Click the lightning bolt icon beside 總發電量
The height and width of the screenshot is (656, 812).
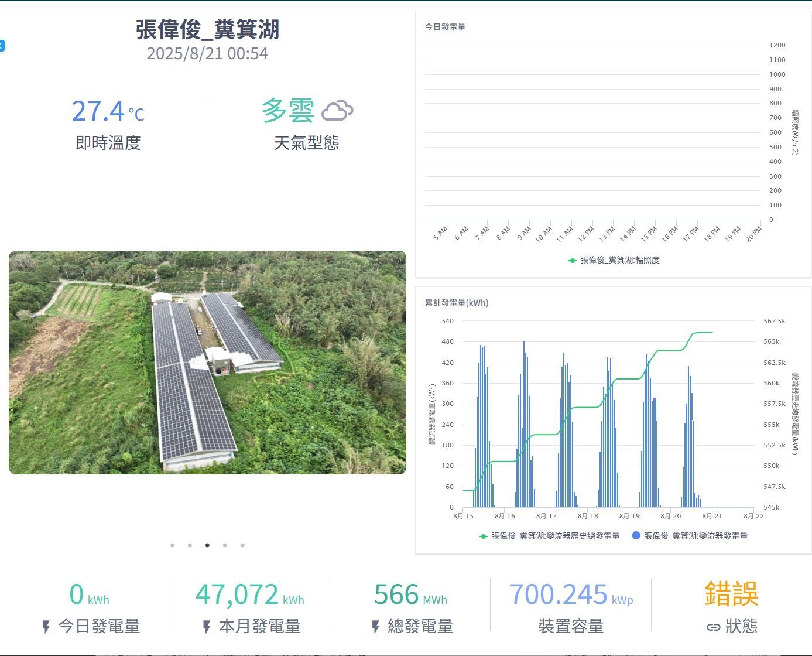[376, 627]
